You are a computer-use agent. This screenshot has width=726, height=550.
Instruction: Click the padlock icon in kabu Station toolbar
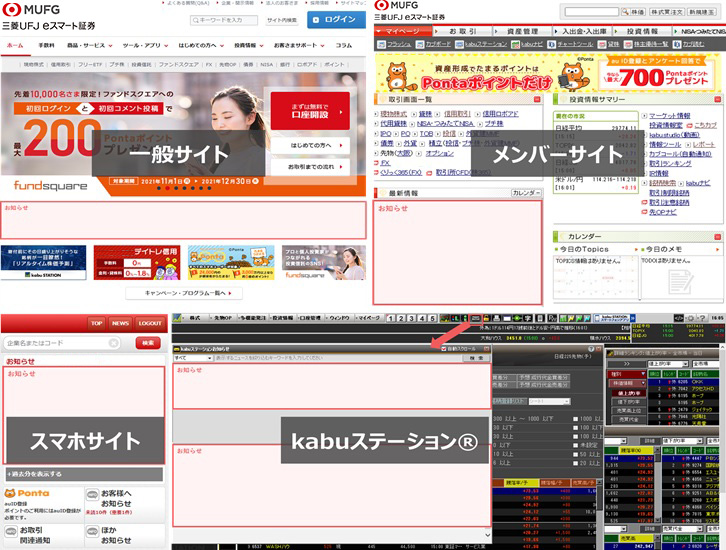pos(487,318)
